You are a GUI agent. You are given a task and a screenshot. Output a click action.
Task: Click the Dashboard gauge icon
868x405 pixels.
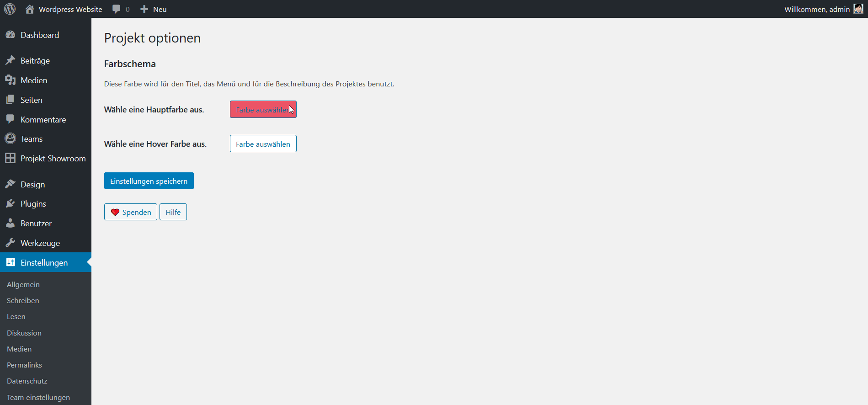pyautogui.click(x=10, y=35)
